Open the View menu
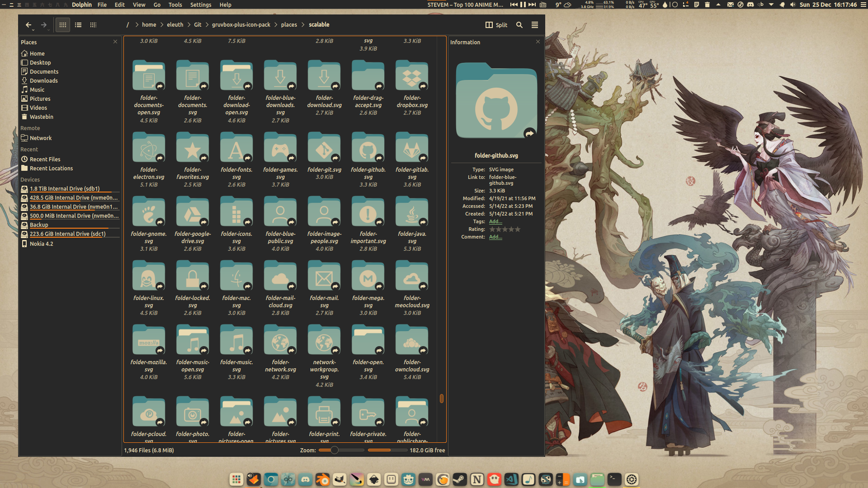Screen dimensions: 868x488 point(139,5)
